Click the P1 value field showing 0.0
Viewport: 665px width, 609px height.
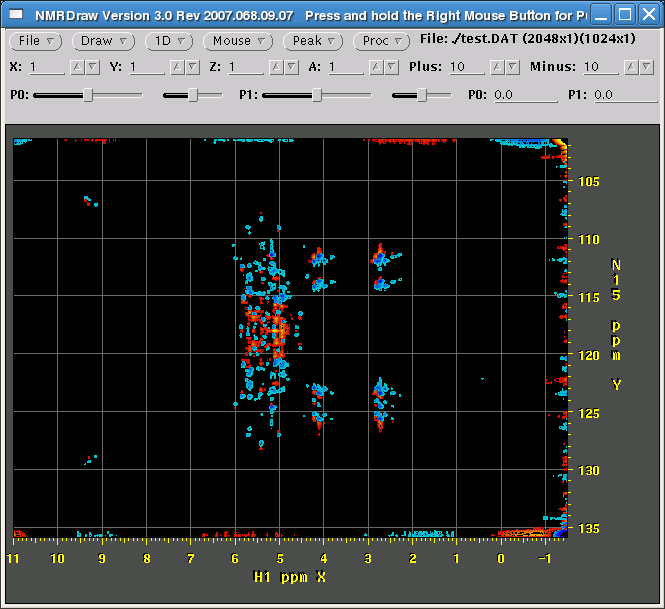(x=626, y=95)
